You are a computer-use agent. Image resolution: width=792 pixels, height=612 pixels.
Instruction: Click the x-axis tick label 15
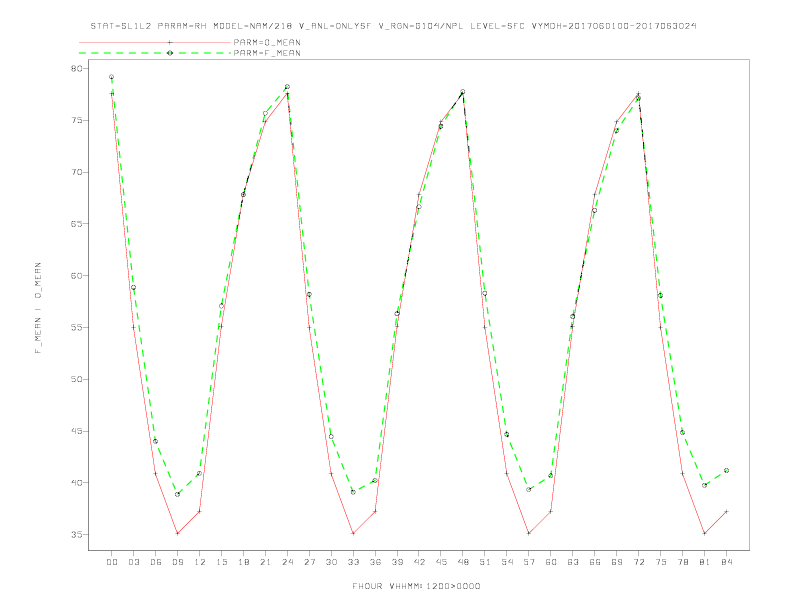221,562
